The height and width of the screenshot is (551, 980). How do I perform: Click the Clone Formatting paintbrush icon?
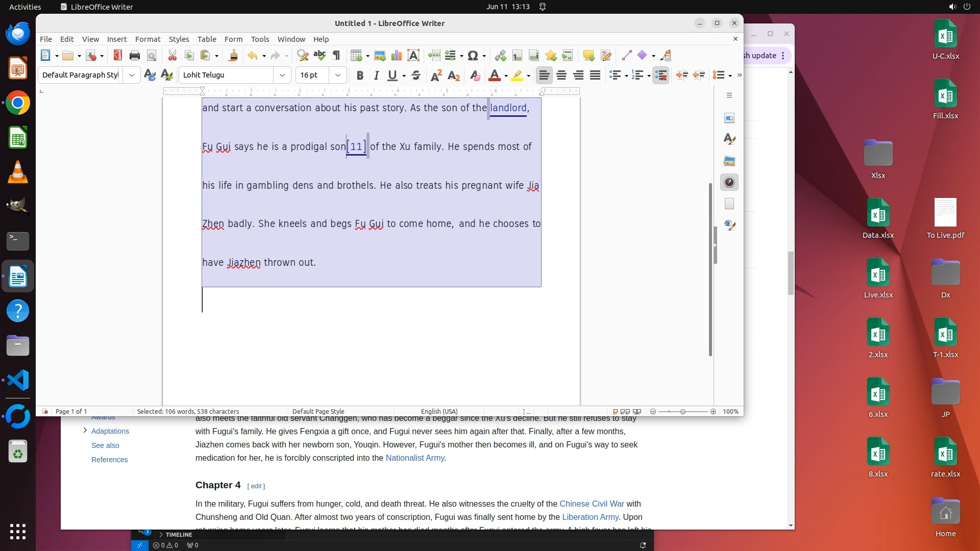[x=233, y=56]
